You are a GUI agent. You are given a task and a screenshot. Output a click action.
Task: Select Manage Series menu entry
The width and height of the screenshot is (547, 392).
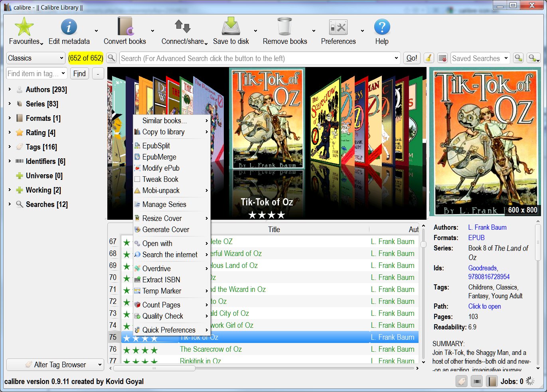pos(172,205)
